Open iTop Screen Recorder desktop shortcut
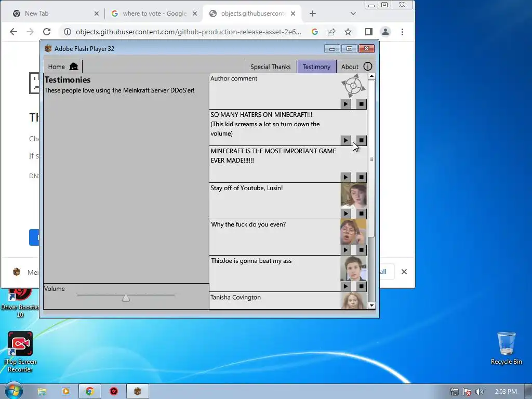 [x=20, y=352]
